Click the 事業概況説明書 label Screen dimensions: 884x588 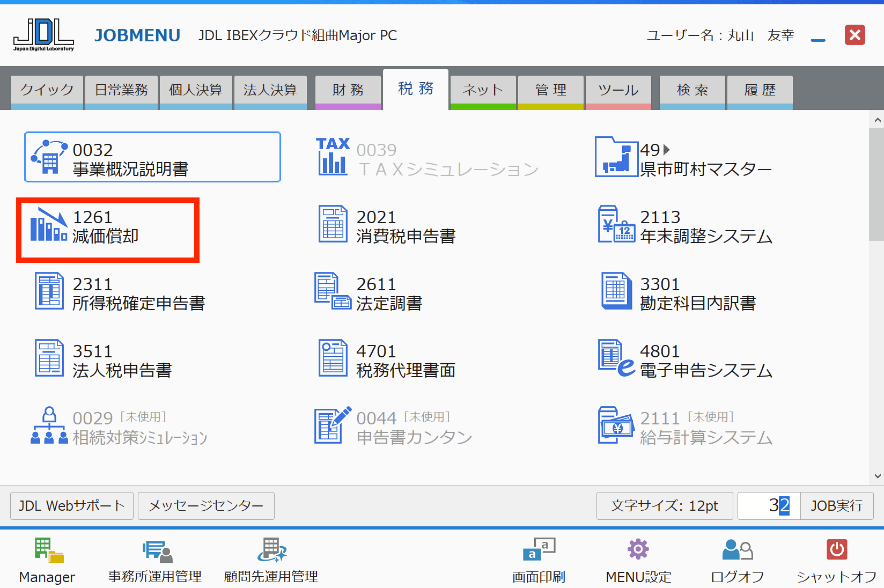[131, 169]
